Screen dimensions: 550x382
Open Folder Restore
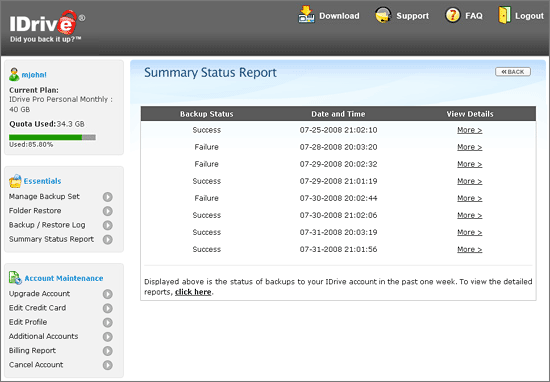tap(35, 210)
